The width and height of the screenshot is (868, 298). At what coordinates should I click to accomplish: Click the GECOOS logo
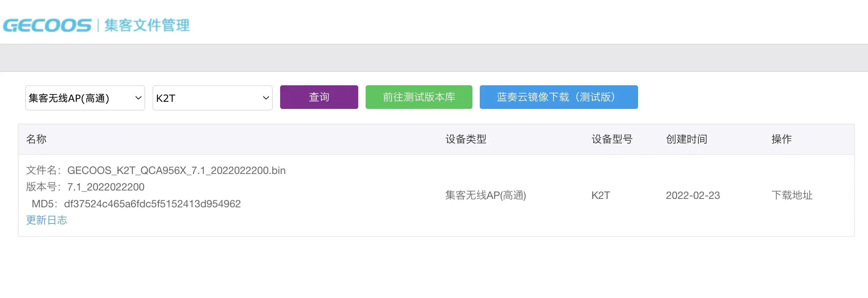point(47,26)
